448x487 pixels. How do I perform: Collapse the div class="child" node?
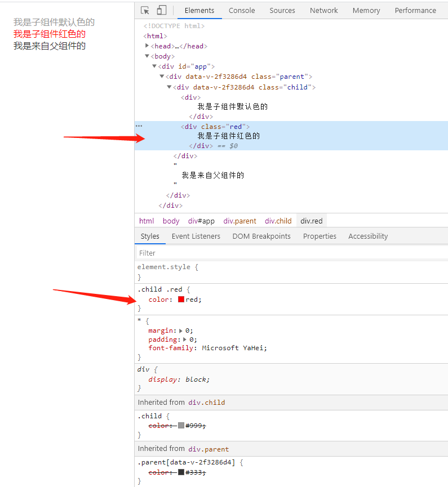[169, 87]
